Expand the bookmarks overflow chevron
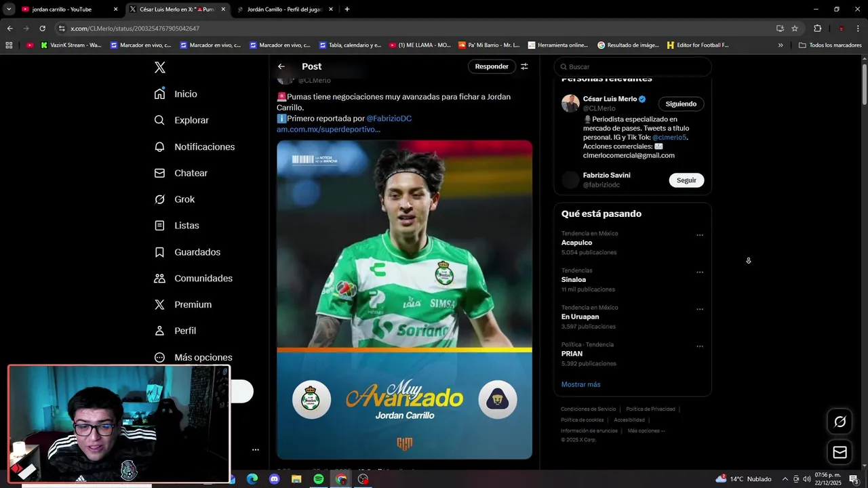 coord(781,45)
